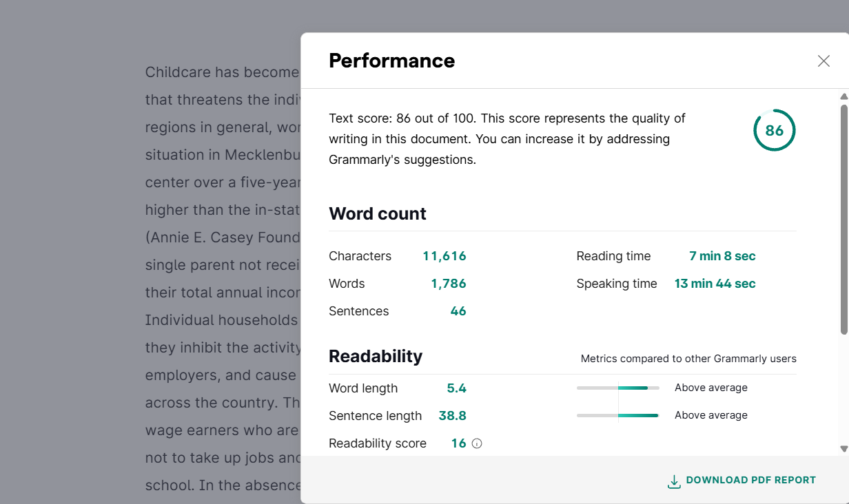The height and width of the screenshot is (504, 849).
Task: Click the Word count heading
Action: [x=378, y=213]
